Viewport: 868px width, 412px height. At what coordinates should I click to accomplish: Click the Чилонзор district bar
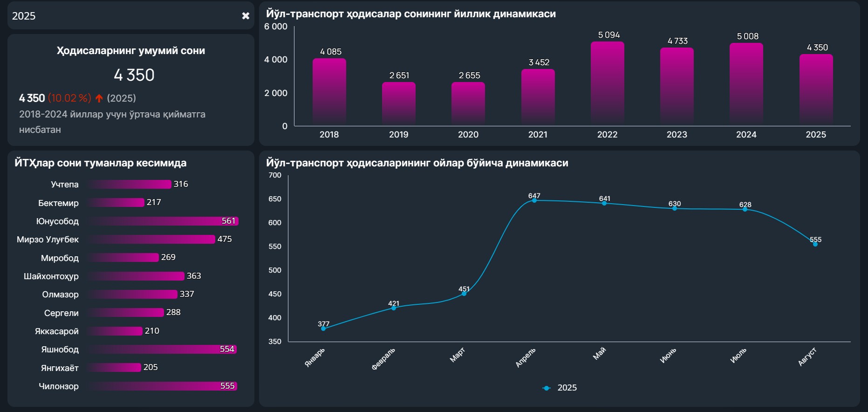162,386
